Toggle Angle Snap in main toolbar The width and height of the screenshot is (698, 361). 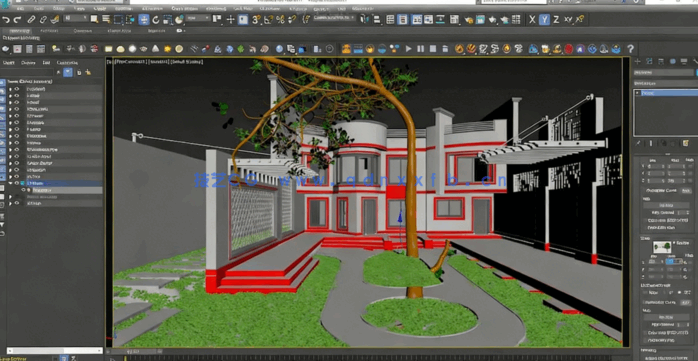268,19
